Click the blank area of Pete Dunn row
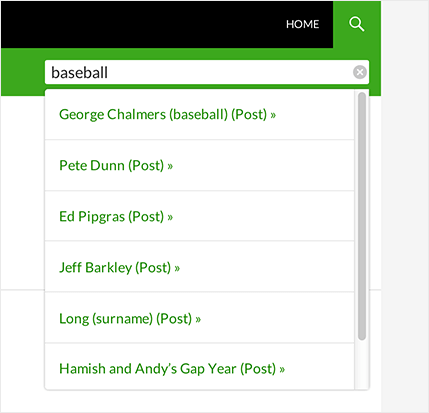Image resolution: width=429 pixels, height=413 pixels. pyautogui.click(x=263, y=165)
